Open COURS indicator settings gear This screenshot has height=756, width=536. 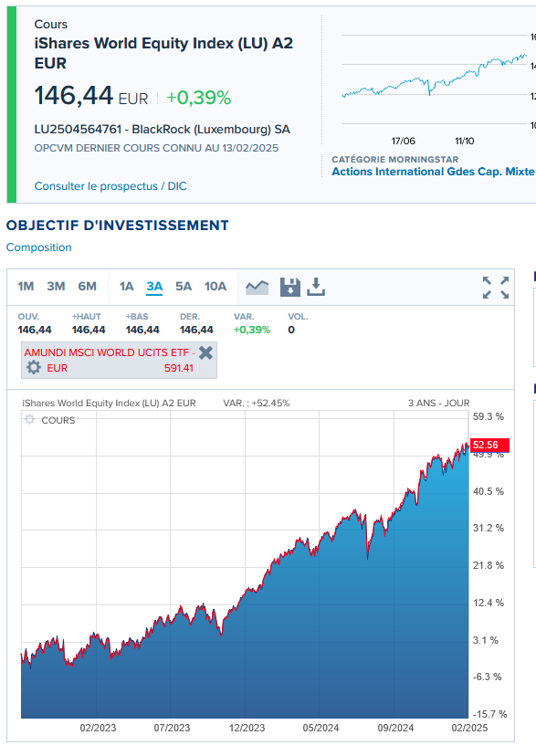coord(29,419)
